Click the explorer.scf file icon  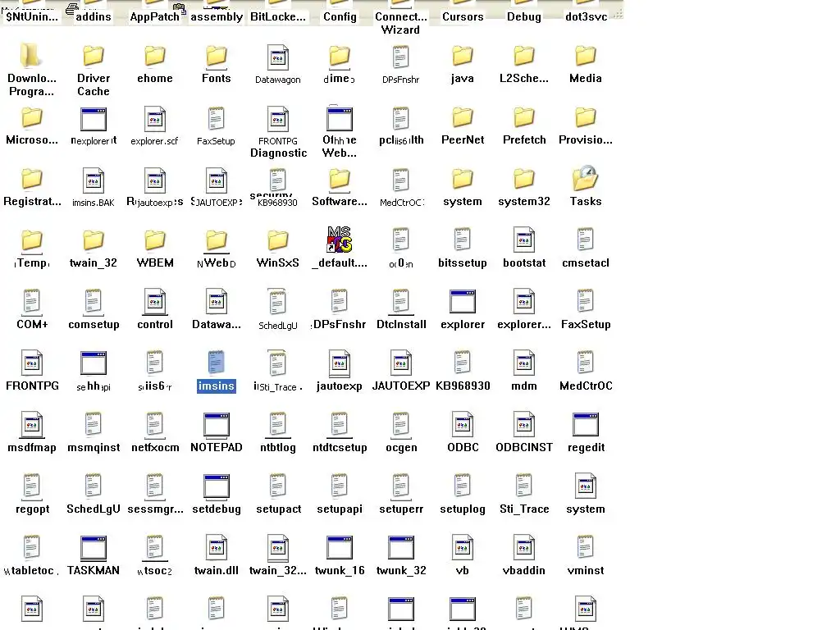pos(155,119)
